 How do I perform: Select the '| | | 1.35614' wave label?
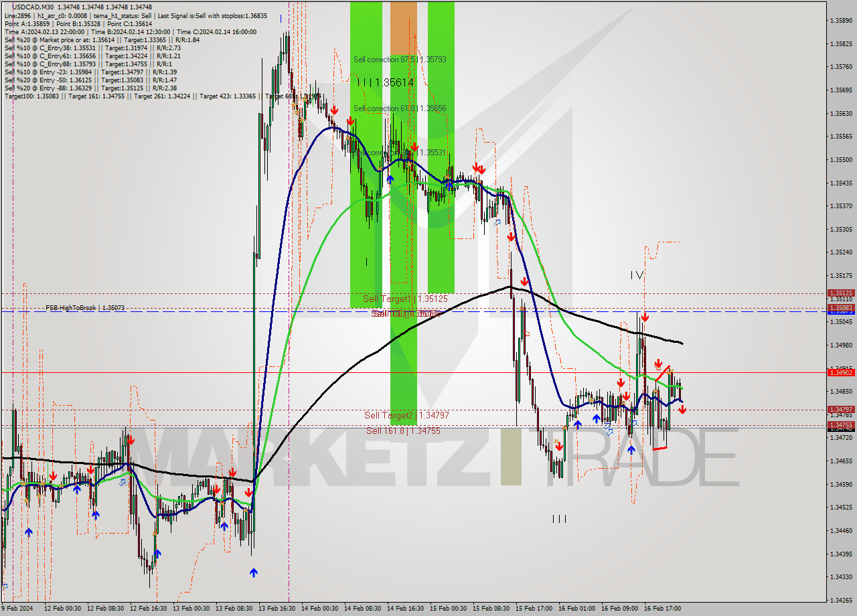(x=385, y=82)
